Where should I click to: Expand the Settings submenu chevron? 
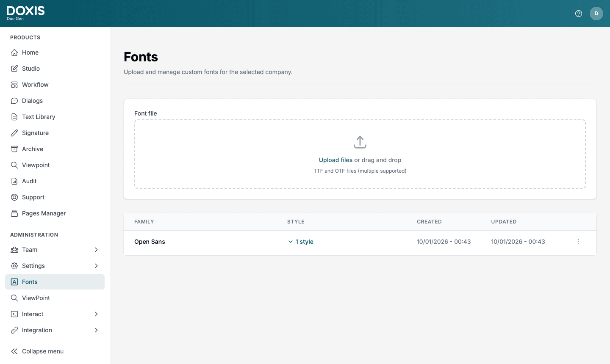coord(96,266)
